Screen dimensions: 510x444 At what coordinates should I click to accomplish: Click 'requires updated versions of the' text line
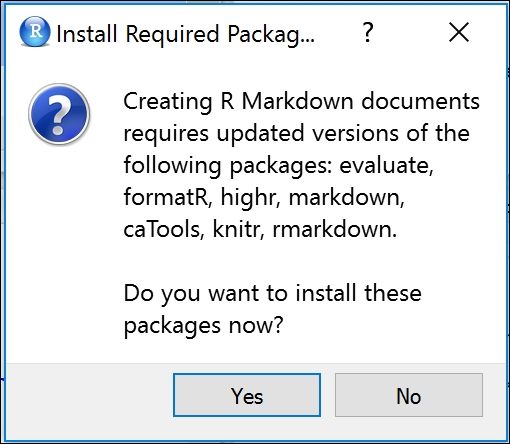point(297,133)
